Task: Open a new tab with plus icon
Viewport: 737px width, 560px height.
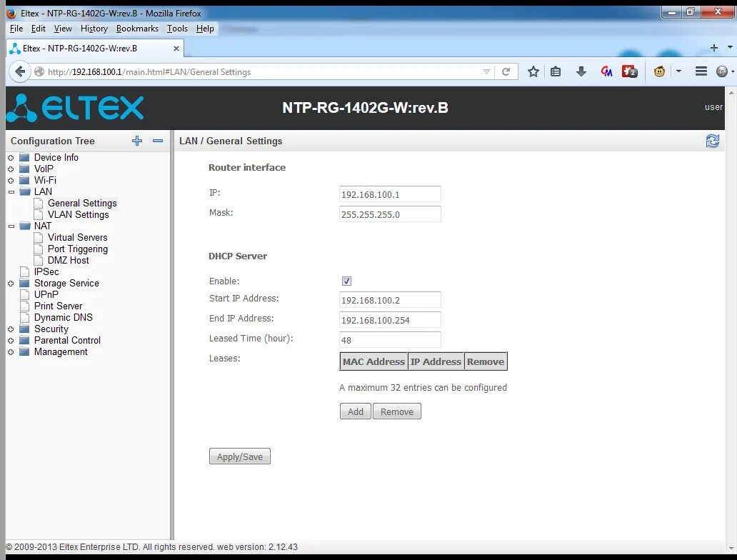Action: pos(714,48)
